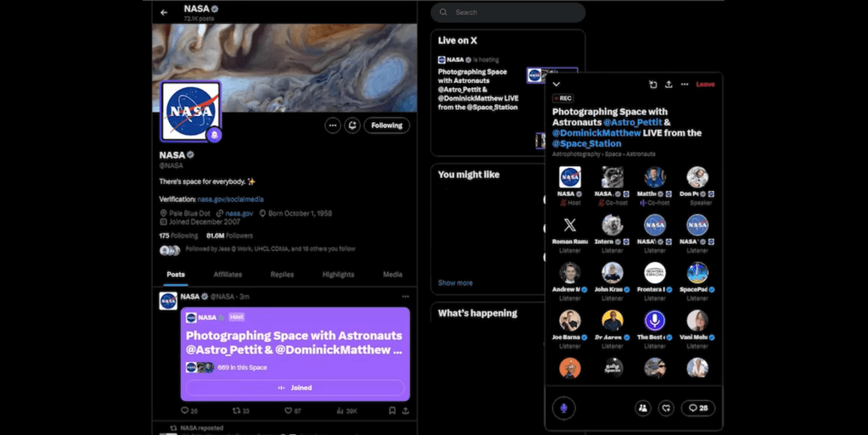Switch to the Affiliates tab
This screenshot has width=868, height=435.
[227, 275]
